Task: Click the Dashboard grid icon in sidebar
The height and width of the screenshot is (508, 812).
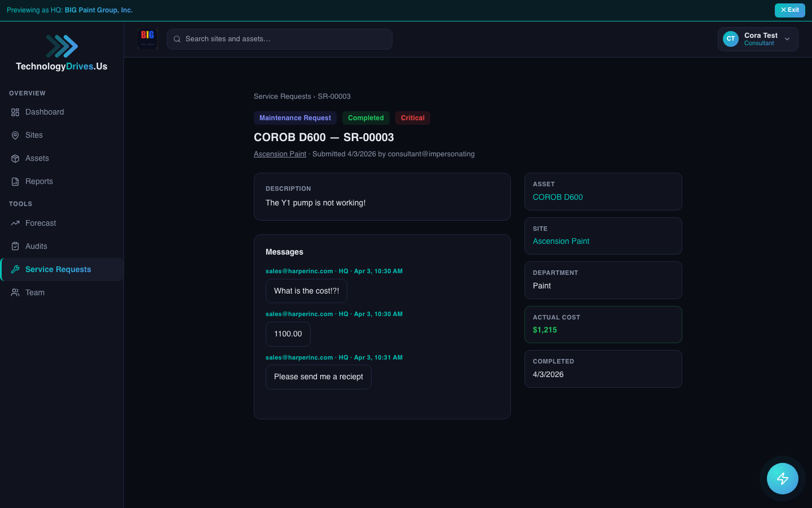Action: (x=15, y=112)
